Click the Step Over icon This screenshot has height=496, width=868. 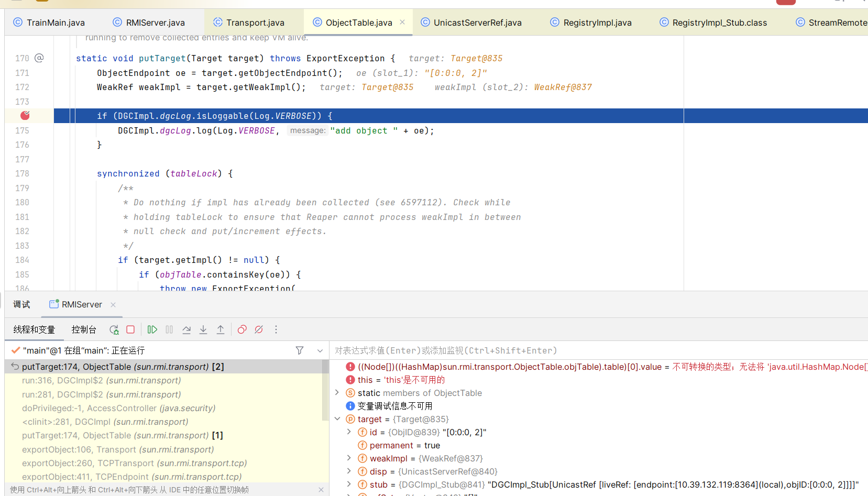(186, 329)
